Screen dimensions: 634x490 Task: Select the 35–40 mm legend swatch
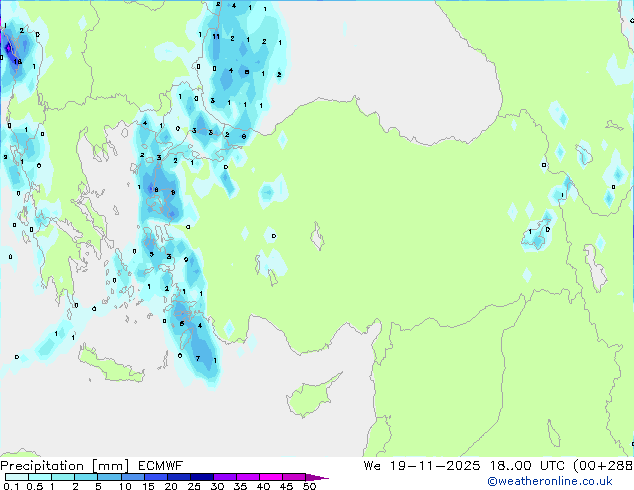coord(248,477)
